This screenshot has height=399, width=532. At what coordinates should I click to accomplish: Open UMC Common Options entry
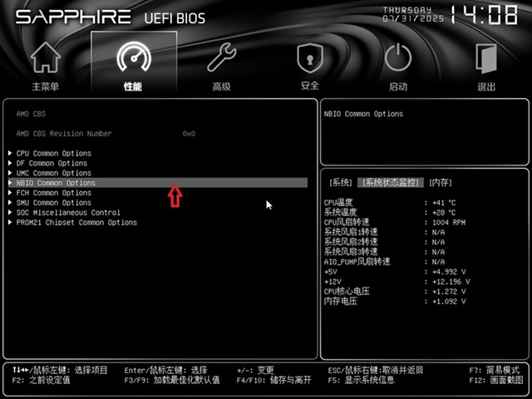point(53,173)
